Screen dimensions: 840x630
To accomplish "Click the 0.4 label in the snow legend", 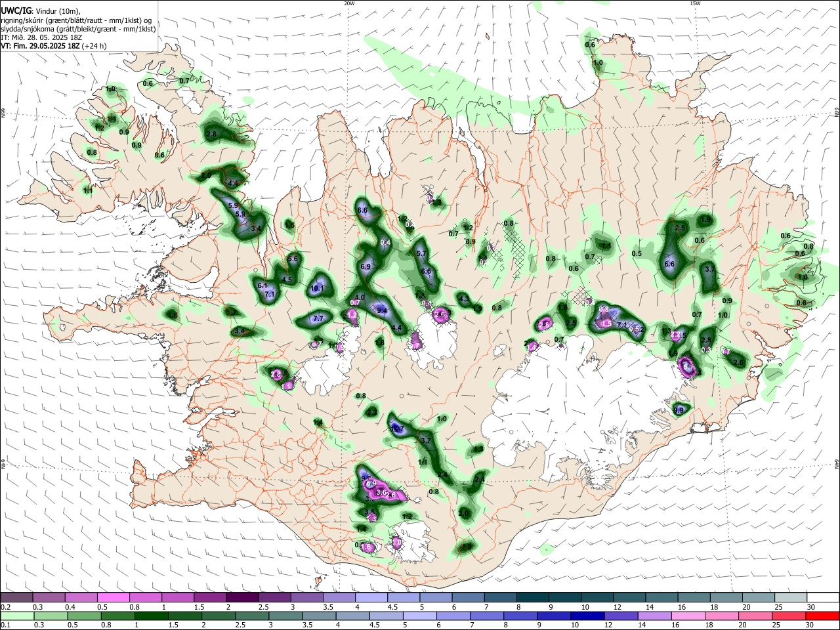I will 70,607.
